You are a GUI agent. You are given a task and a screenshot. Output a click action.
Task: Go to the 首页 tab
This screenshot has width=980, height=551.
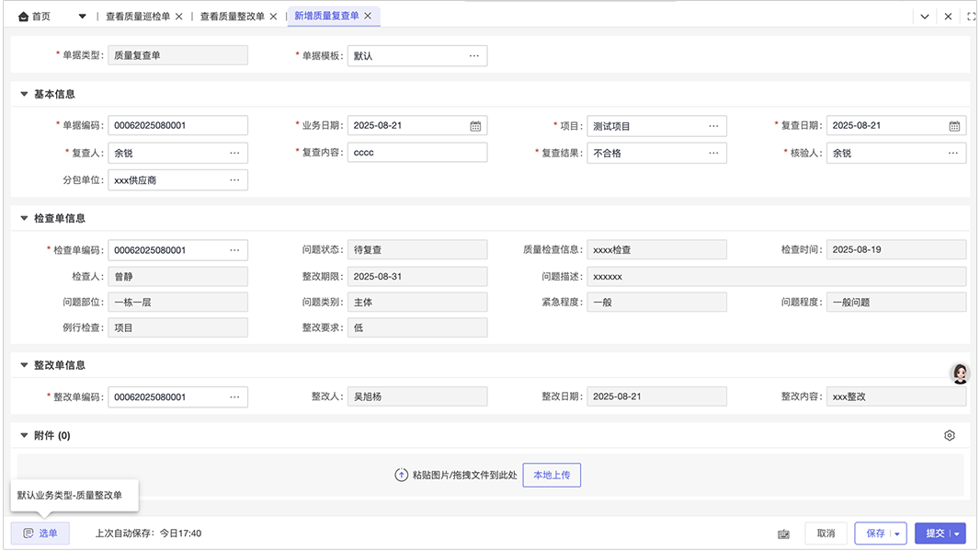pos(35,17)
